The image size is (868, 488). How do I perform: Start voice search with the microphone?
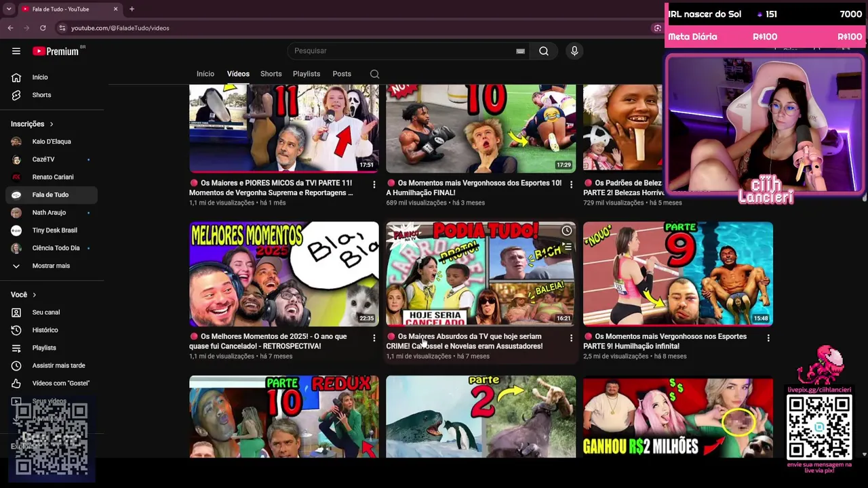(574, 51)
